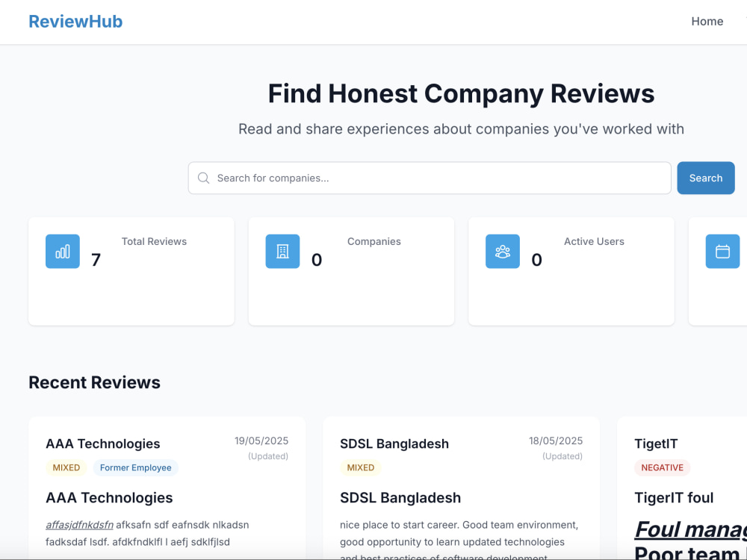
Task: Click the MIXED tag on SDSL Bangladesh
Action: (x=361, y=467)
